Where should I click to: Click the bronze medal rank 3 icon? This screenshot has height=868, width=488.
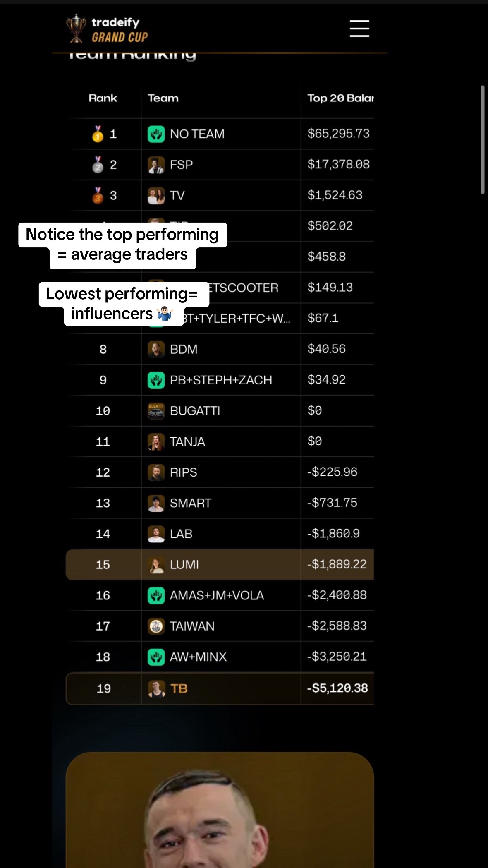pos(98,195)
